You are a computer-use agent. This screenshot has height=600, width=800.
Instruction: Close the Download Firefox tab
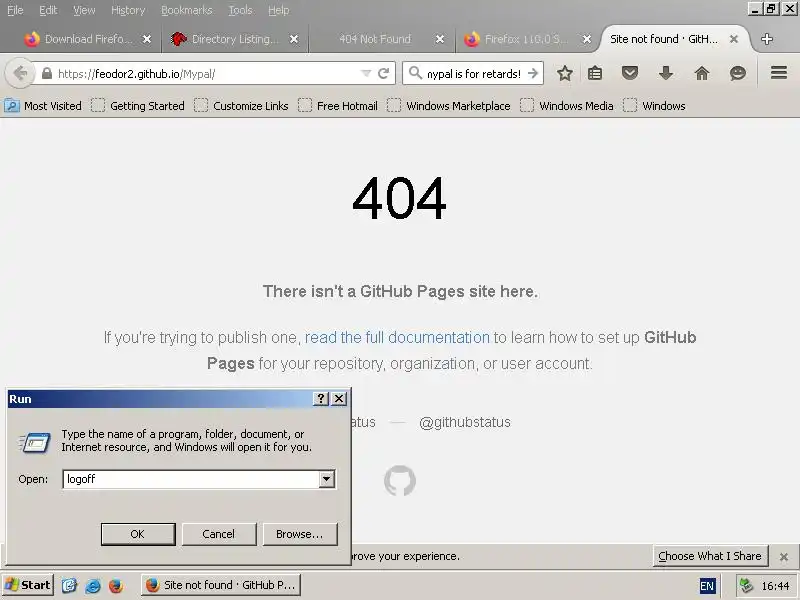coord(147,39)
